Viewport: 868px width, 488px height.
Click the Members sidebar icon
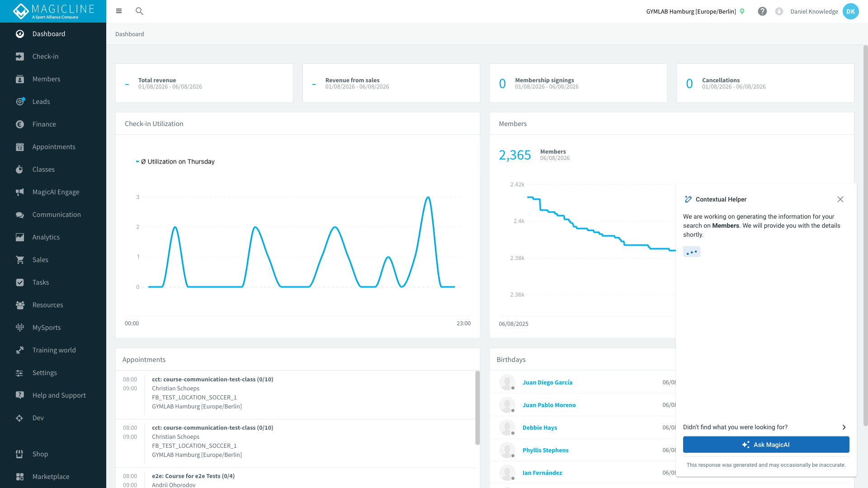pos(20,79)
